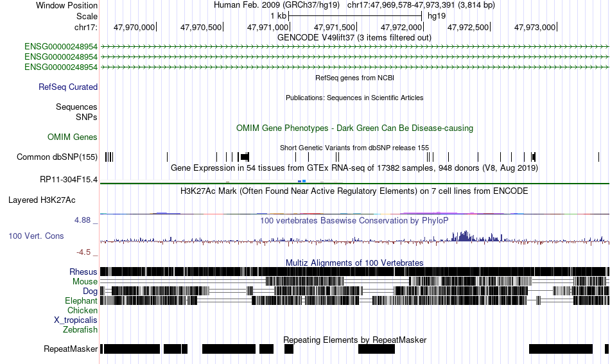
Task: Open the GENCODE V49lift37 track title
Action: (x=354, y=38)
